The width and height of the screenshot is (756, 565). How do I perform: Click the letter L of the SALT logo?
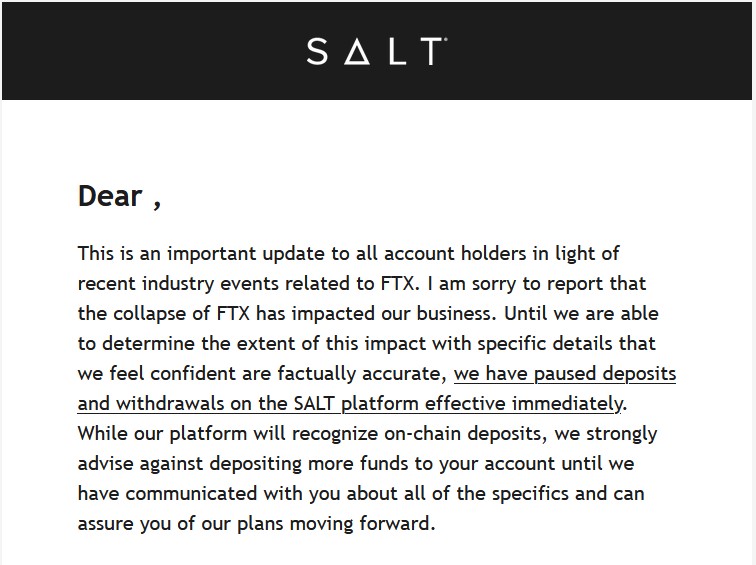398,51
